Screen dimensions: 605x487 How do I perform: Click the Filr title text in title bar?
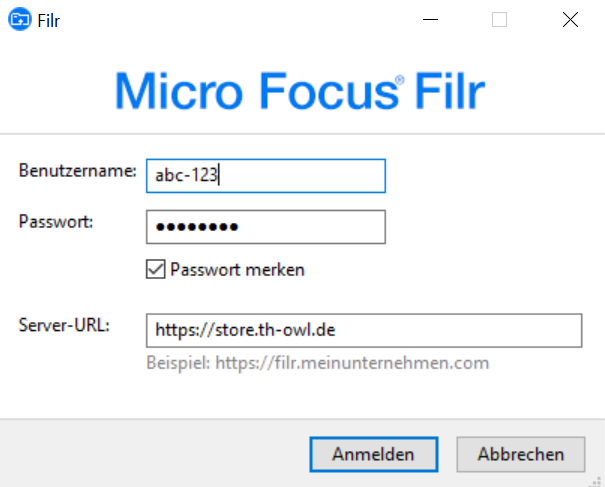pos(49,20)
